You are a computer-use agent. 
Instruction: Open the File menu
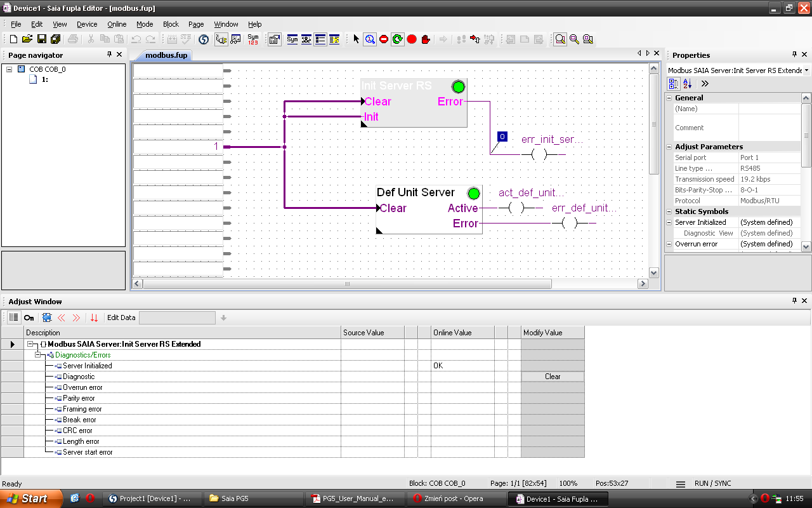tap(16, 24)
